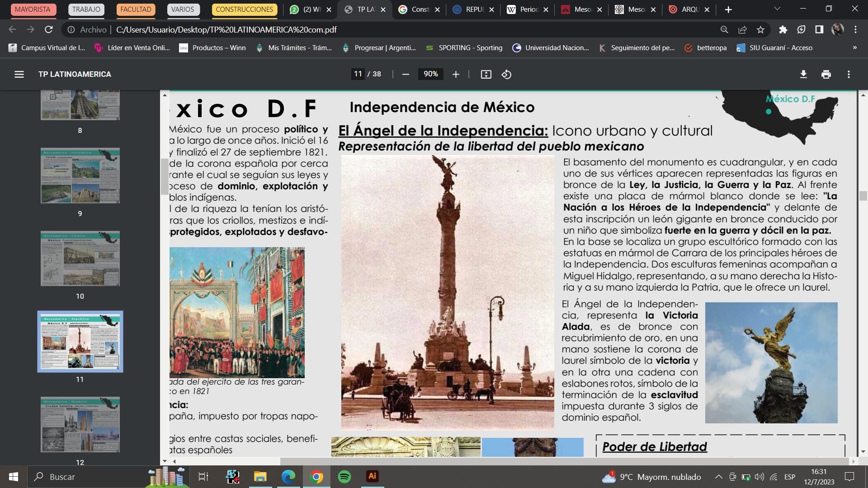Click the PDF zoom out button
The width and height of the screenshot is (868, 488).
pyautogui.click(x=406, y=74)
